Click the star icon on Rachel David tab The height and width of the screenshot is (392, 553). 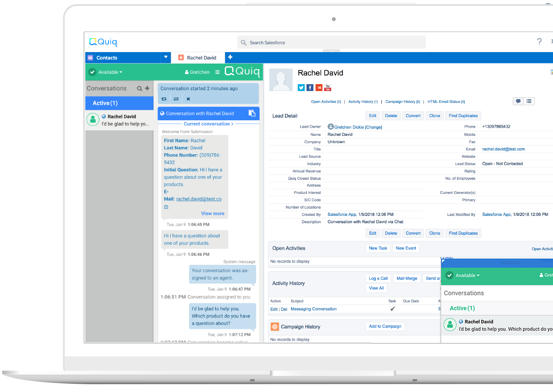(181, 58)
